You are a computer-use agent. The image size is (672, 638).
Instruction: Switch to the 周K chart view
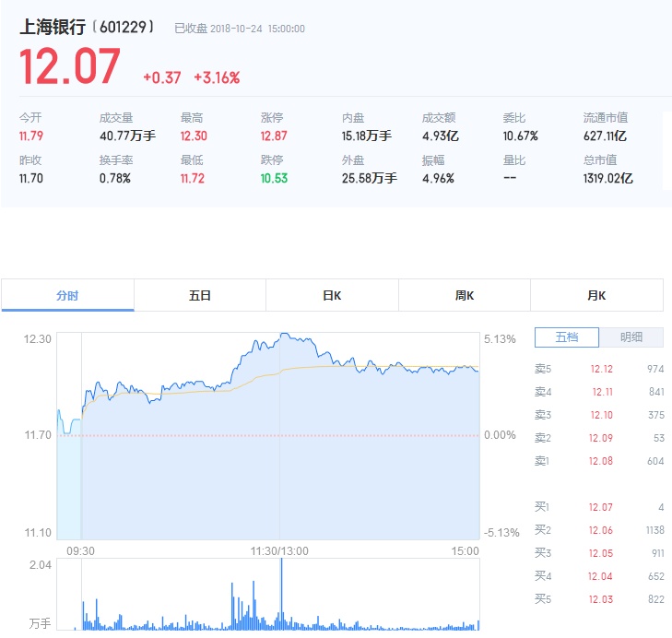tap(465, 296)
